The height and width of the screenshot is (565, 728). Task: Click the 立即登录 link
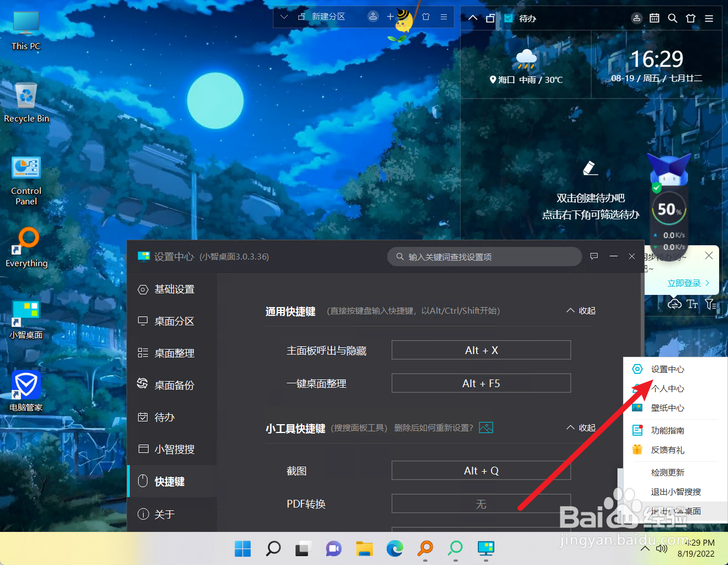click(x=688, y=283)
